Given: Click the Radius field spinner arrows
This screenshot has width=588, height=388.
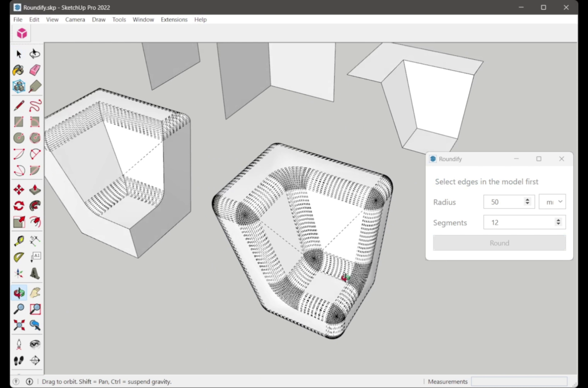Looking at the screenshot, I should click(x=527, y=202).
